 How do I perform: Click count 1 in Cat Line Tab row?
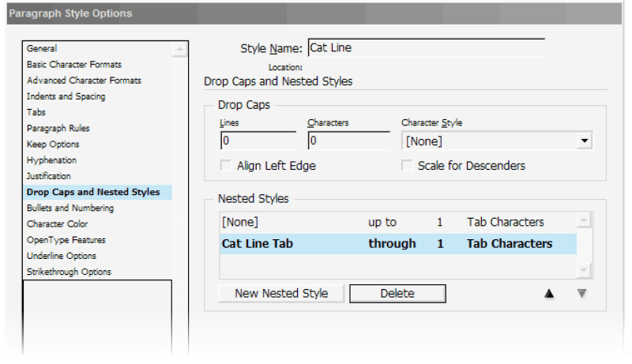tap(440, 244)
